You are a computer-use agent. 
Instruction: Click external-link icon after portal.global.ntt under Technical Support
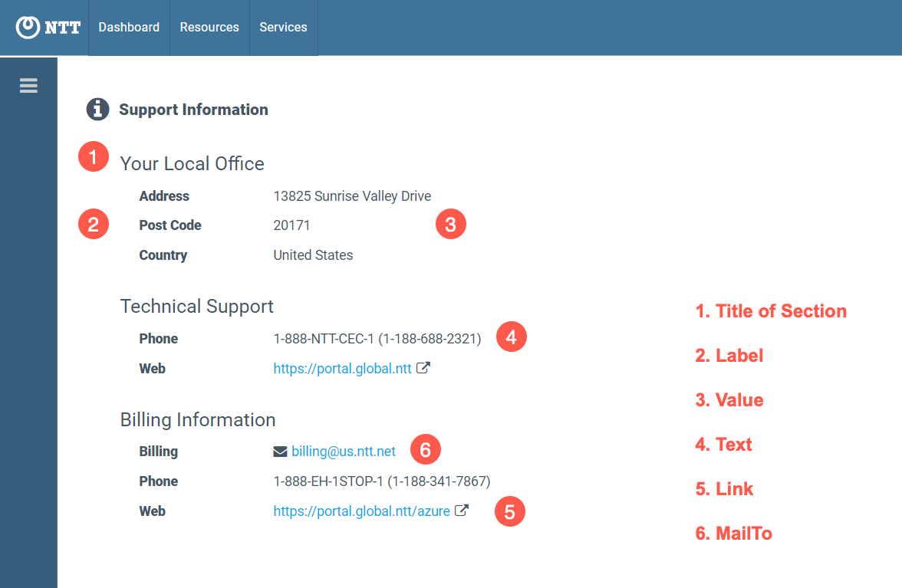tap(423, 368)
